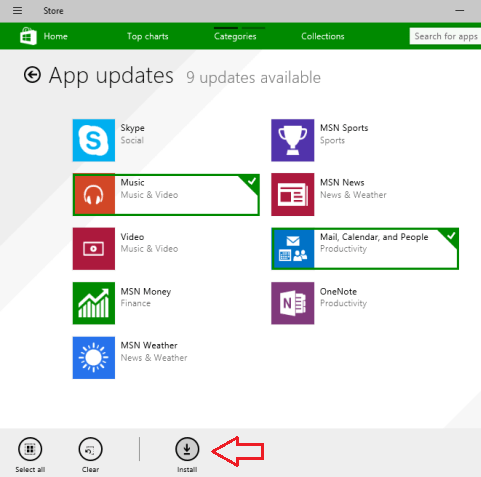Click News & Weather under MSN Weather

coord(154,358)
